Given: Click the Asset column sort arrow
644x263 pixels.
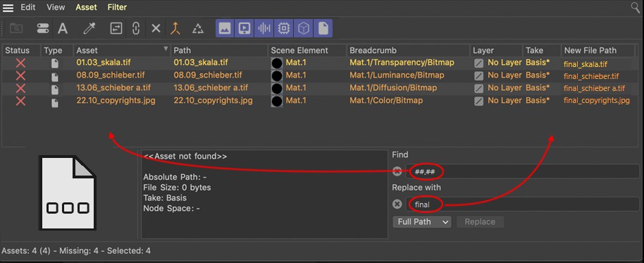Looking at the screenshot, I should coord(166,49).
